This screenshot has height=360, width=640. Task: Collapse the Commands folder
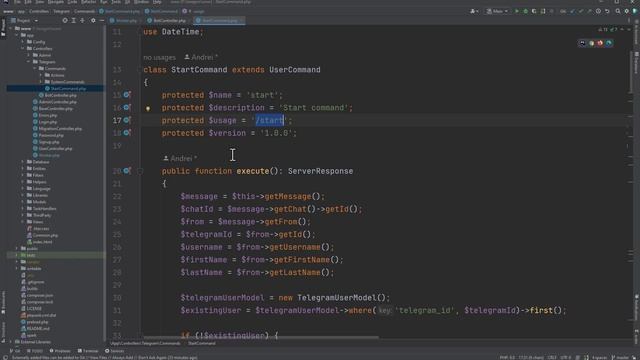coord(35,69)
